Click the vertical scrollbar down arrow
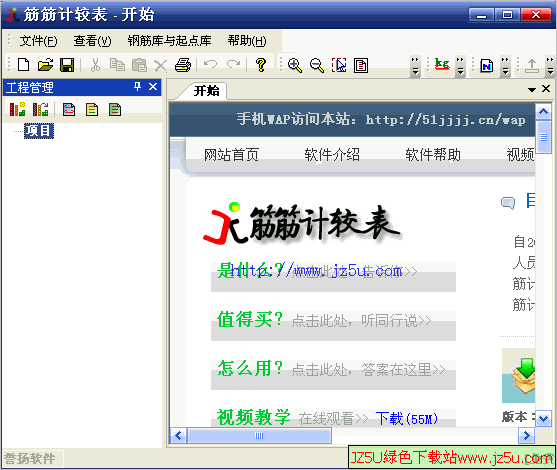557x470 pixels. (544, 418)
